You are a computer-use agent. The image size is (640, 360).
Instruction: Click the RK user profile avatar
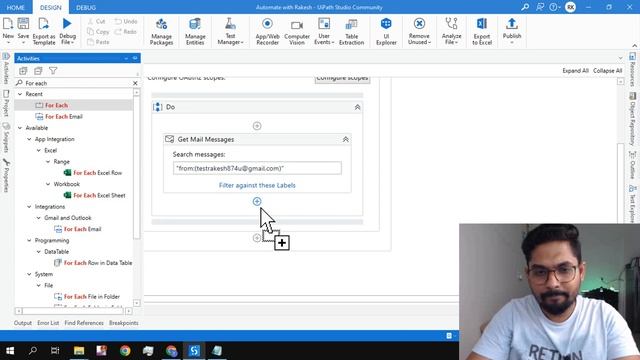pyautogui.click(x=570, y=7)
